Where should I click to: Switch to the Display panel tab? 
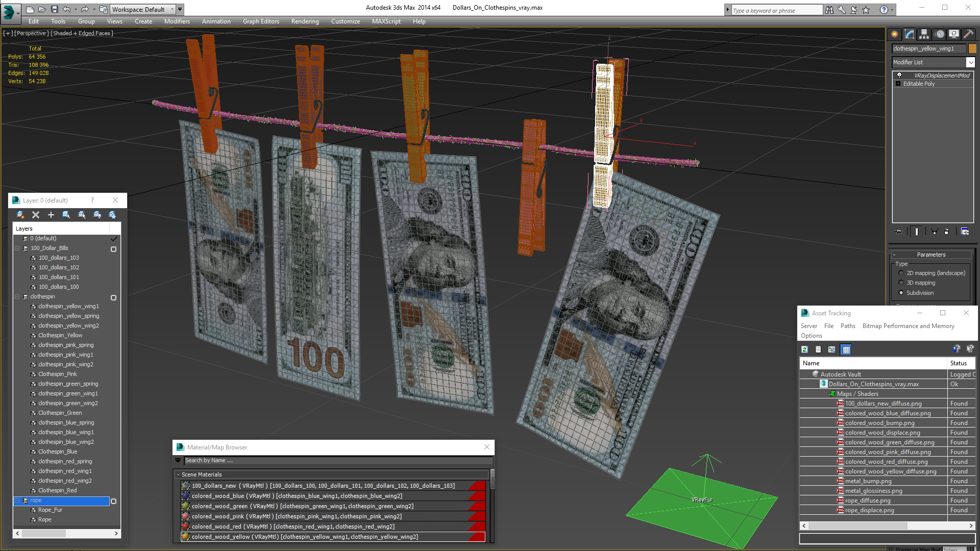953,34
